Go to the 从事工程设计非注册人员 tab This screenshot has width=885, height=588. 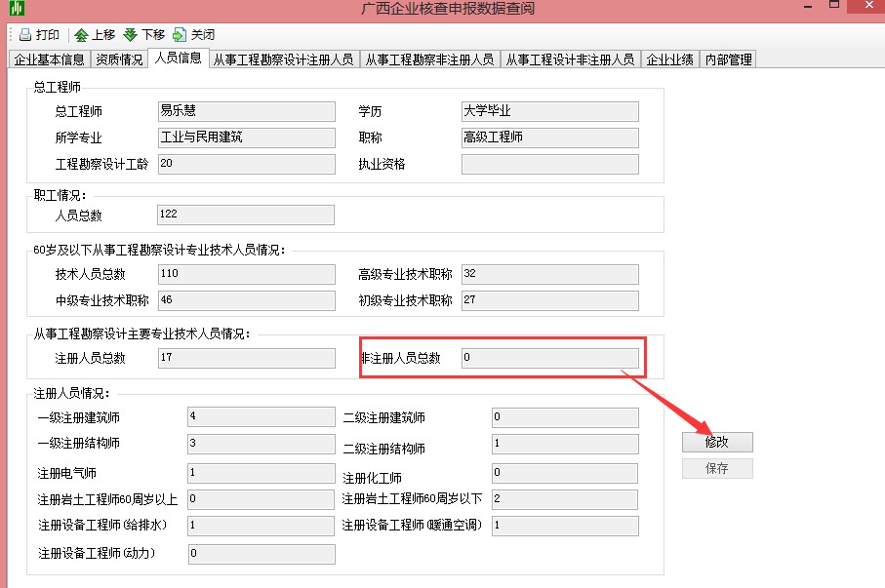[x=570, y=59]
